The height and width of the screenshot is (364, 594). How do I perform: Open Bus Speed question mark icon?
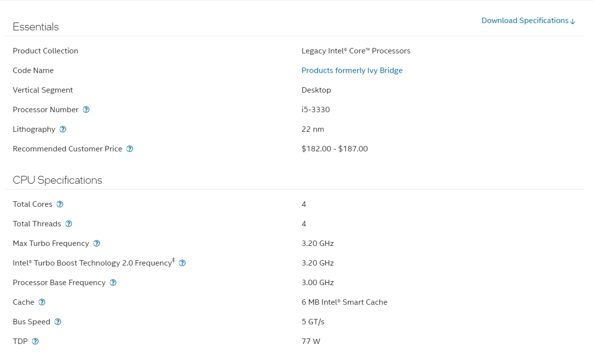(58, 322)
